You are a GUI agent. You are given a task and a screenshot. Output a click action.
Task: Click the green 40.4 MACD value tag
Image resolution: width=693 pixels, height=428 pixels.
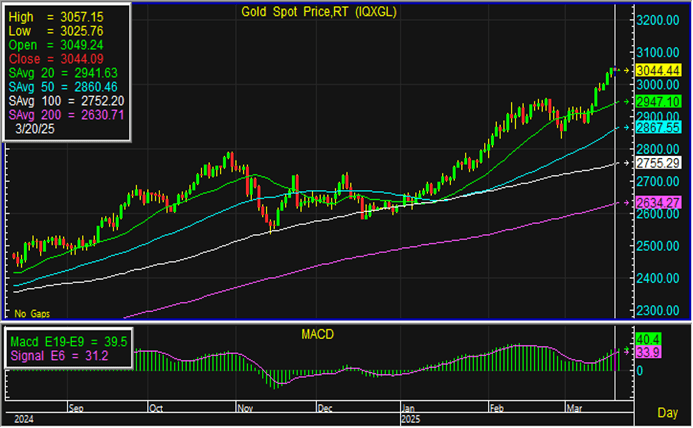[648, 338]
